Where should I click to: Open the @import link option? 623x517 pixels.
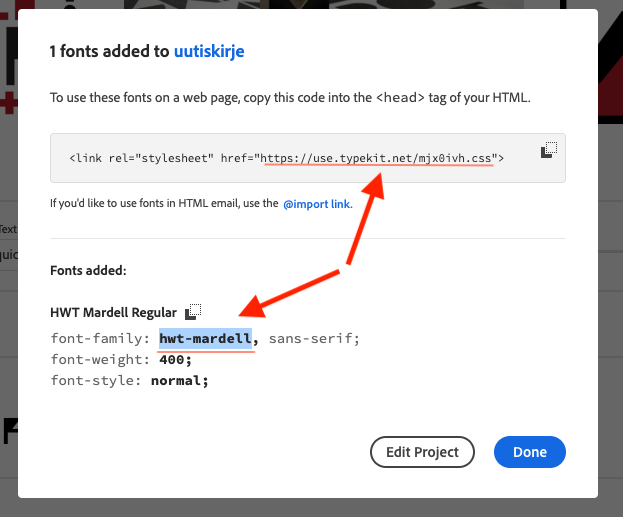(x=317, y=204)
